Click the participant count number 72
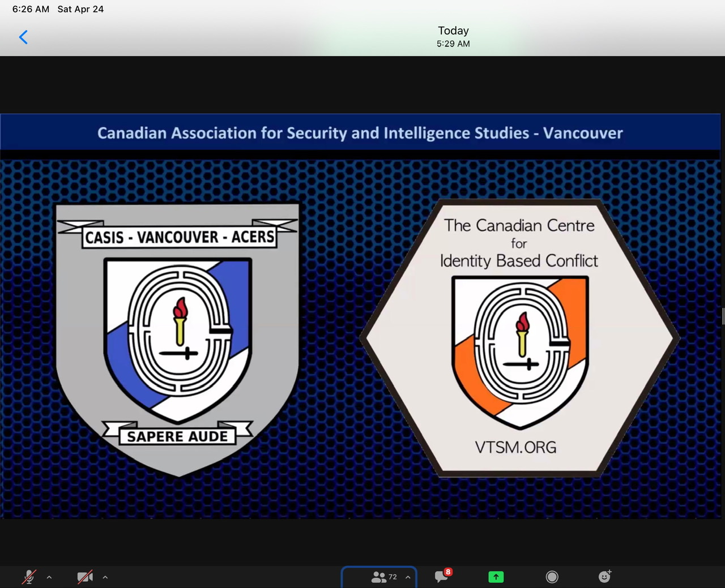The width and height of the screenshot is (725, 588). (393, 577)
